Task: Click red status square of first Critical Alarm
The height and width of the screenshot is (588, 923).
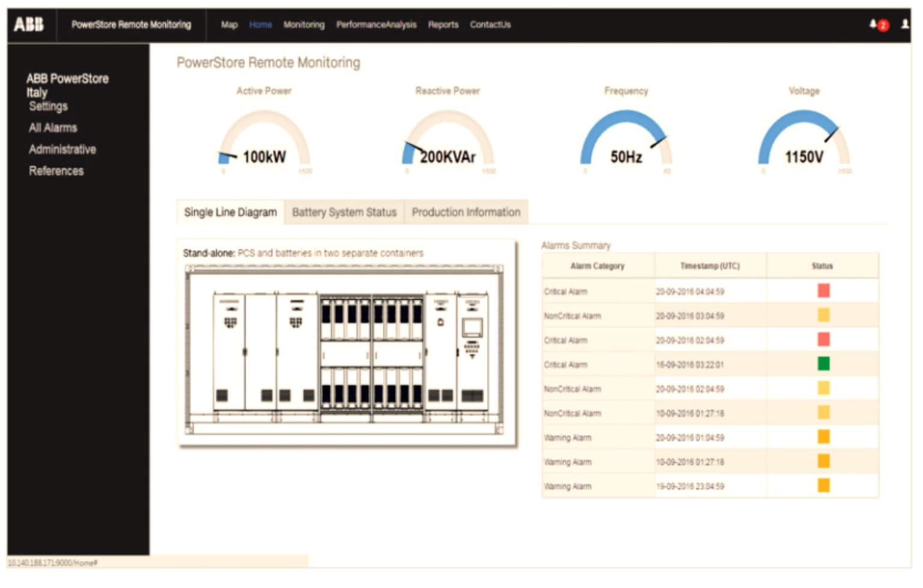Action: (823, 291)
